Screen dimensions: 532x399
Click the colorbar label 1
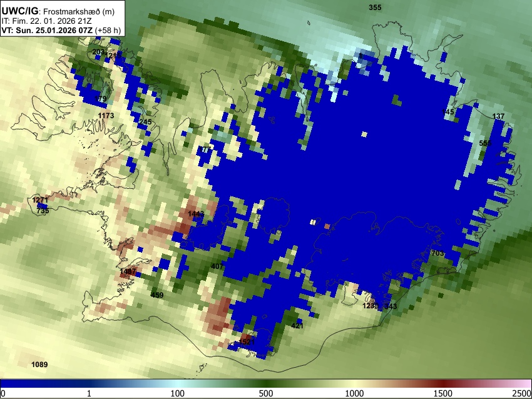coord(89,393)
